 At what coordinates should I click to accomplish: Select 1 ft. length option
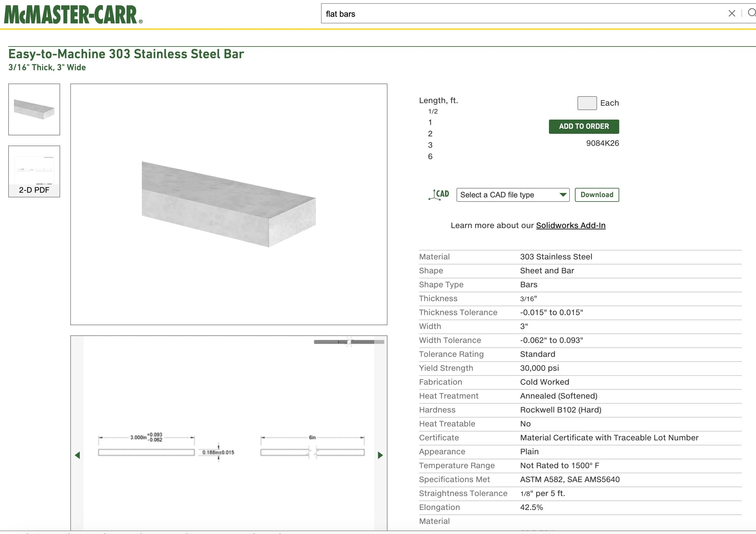point(430,122)
